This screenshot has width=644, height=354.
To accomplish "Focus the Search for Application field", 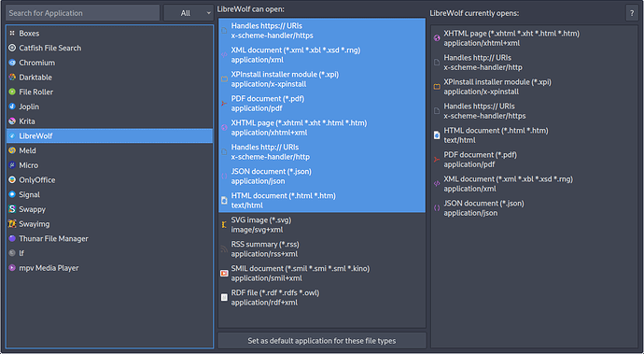I will 82,13.
